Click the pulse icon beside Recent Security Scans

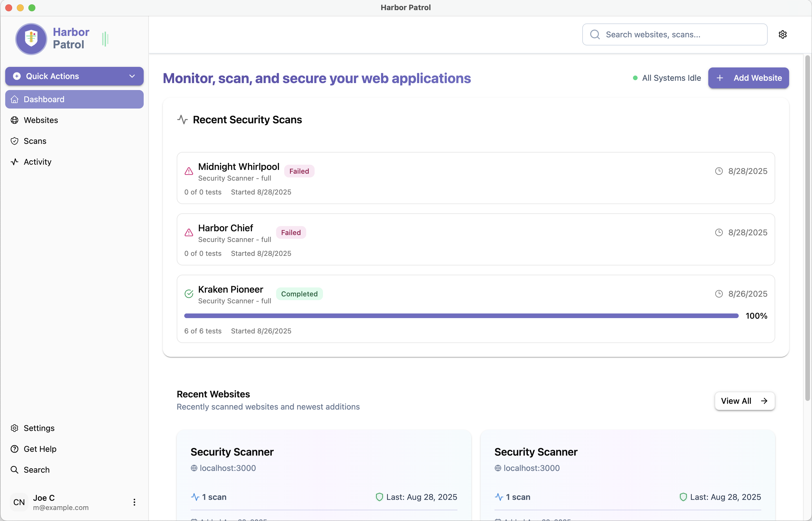click(182, 120)
